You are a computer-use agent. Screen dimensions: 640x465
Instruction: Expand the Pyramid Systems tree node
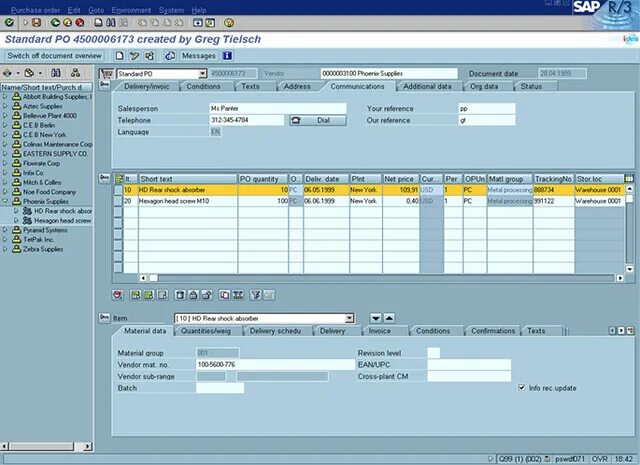(5, 230)
